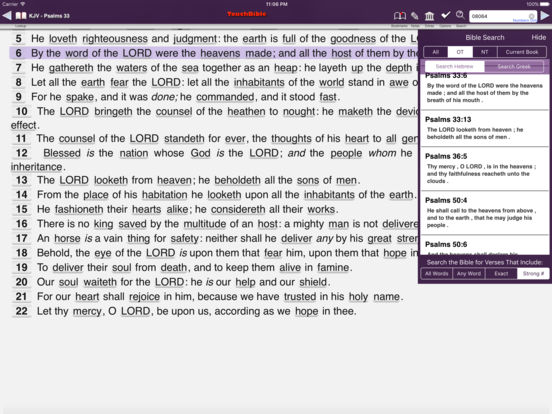Screen dimensions: 552x414
Task: Go to next chapter with right arrow
Action: tap(545, 16)
